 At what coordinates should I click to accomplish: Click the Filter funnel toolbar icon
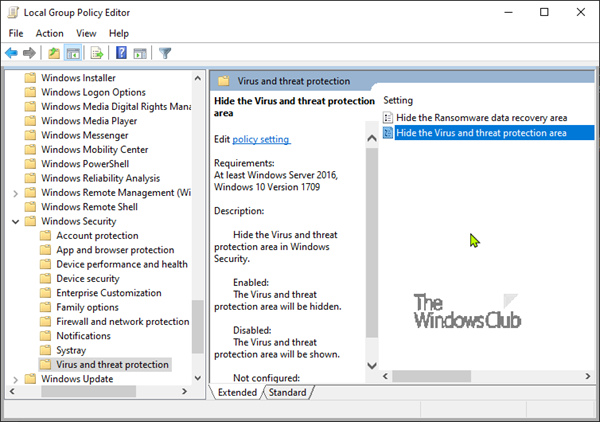[165, 53]
